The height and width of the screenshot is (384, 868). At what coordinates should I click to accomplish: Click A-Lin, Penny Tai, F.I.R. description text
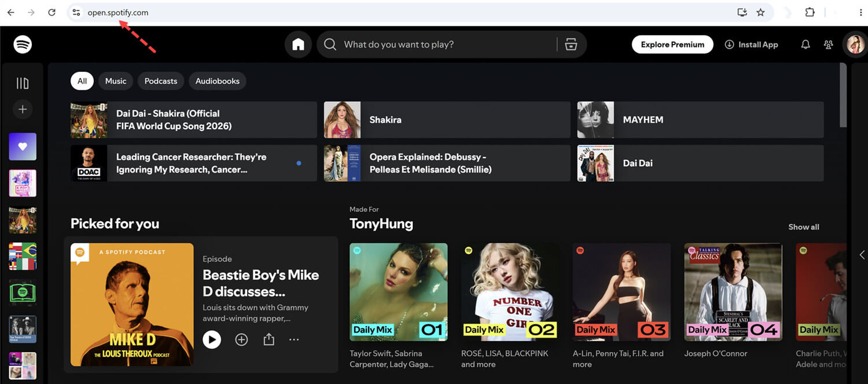click(618, 359)
